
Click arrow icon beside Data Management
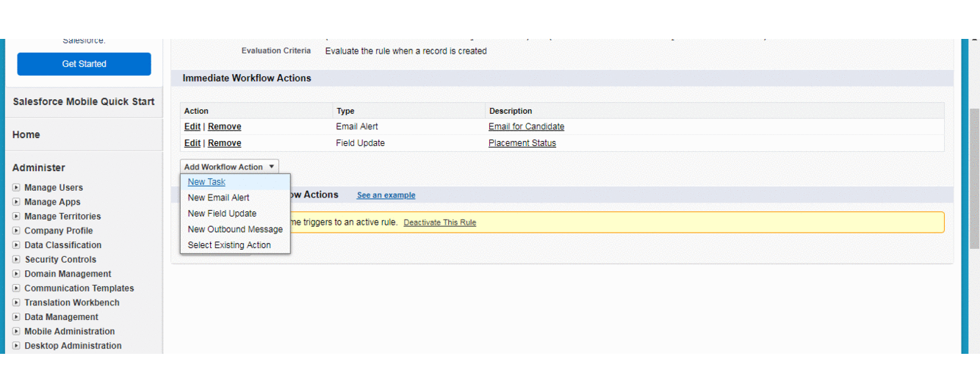coord(16,317)
